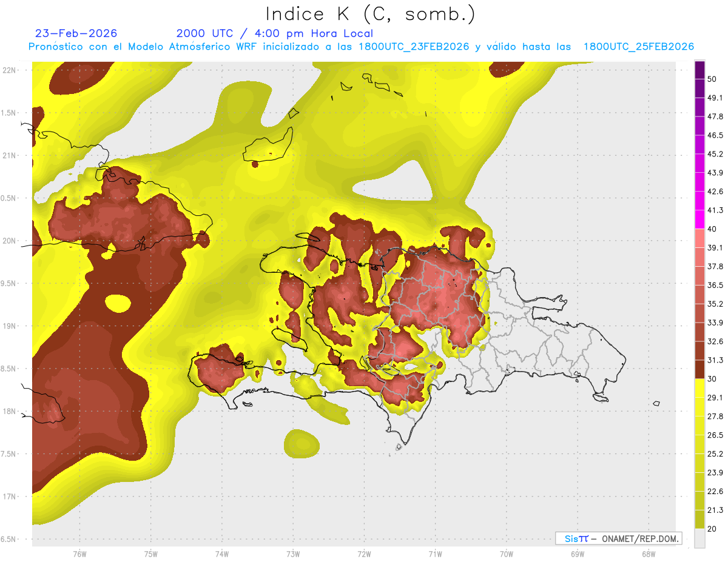Click the magenta legend band between 40 and 41.3
728x562 pixels.
click(700, 219)
